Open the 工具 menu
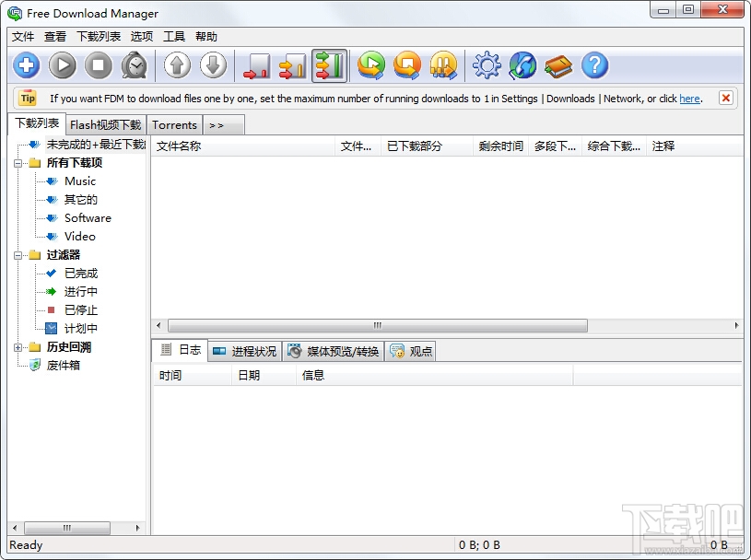 (174, 36)
